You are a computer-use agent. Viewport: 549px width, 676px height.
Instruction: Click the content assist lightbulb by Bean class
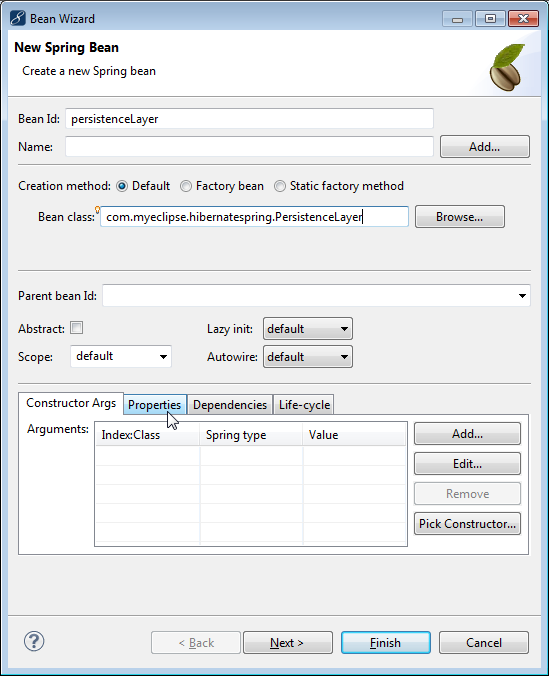tap(97, 210)
